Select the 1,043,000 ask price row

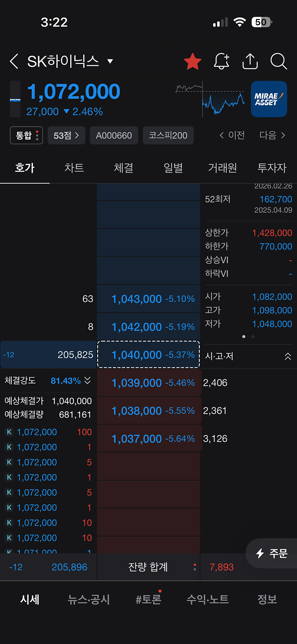(x=148, y=299)
